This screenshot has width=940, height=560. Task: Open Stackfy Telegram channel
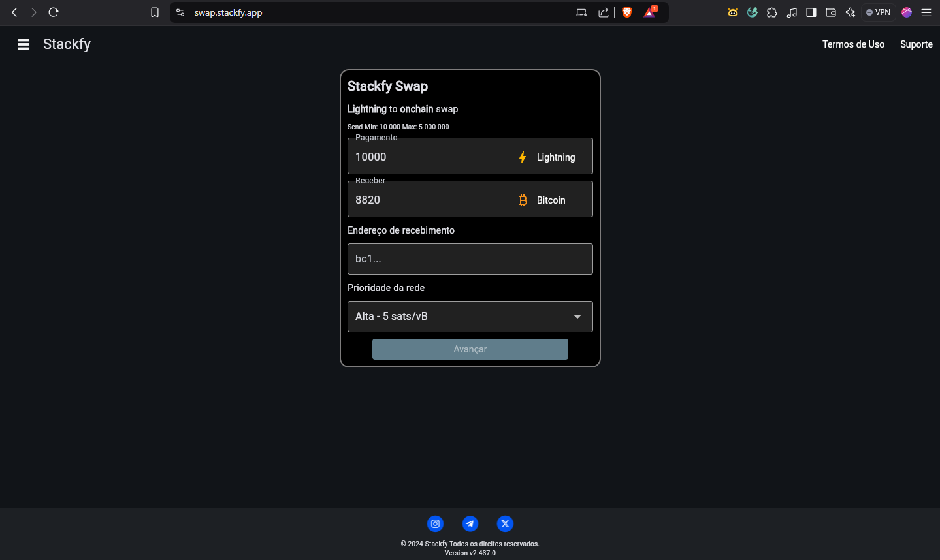point(470,523)
